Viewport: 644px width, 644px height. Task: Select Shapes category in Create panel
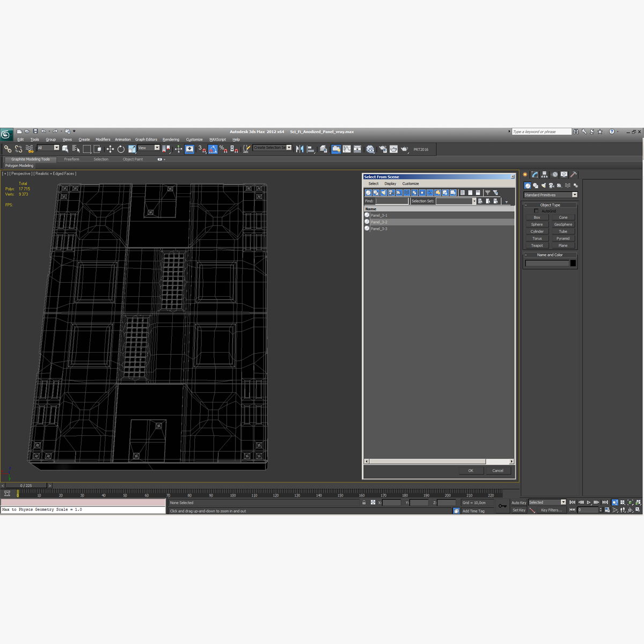(x=535, y=186)
